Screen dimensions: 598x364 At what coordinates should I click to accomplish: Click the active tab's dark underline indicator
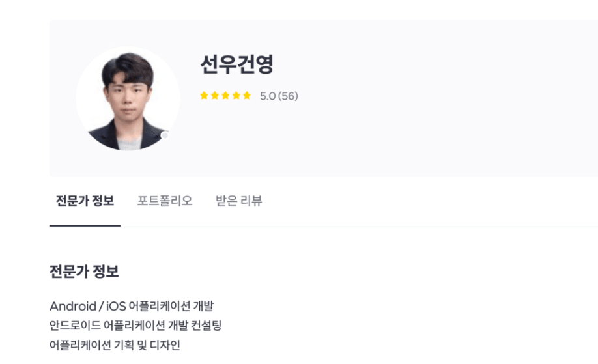coord(85,225)
